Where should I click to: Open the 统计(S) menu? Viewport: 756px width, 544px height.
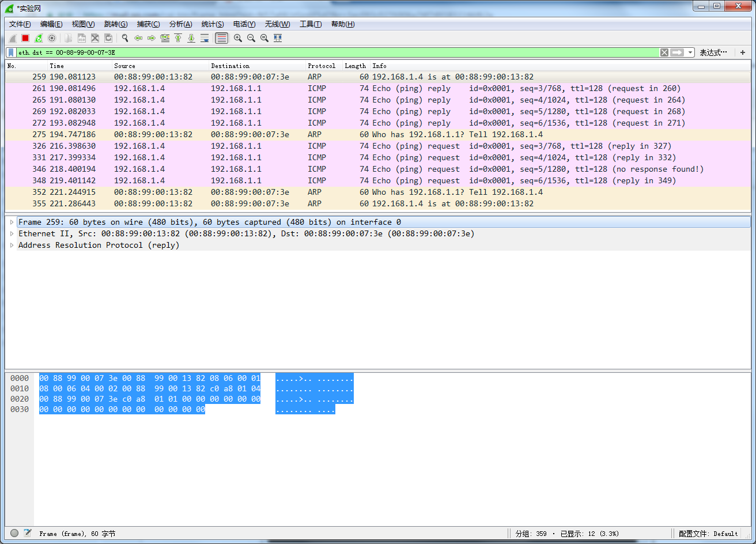coord(212,24)
